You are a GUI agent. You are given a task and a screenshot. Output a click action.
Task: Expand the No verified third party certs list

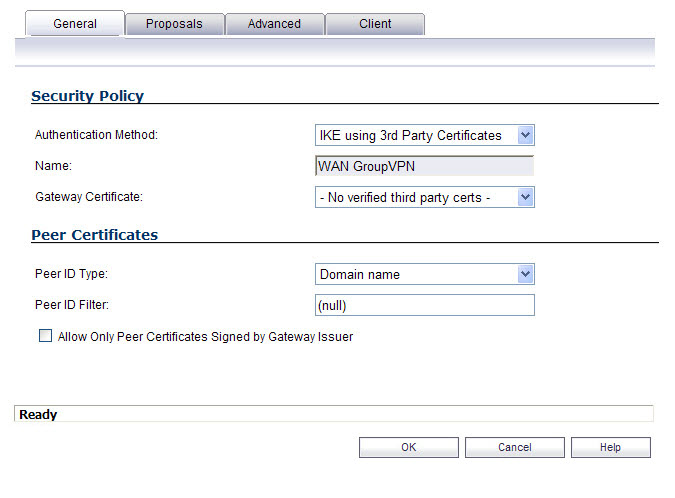pos(424,197)
